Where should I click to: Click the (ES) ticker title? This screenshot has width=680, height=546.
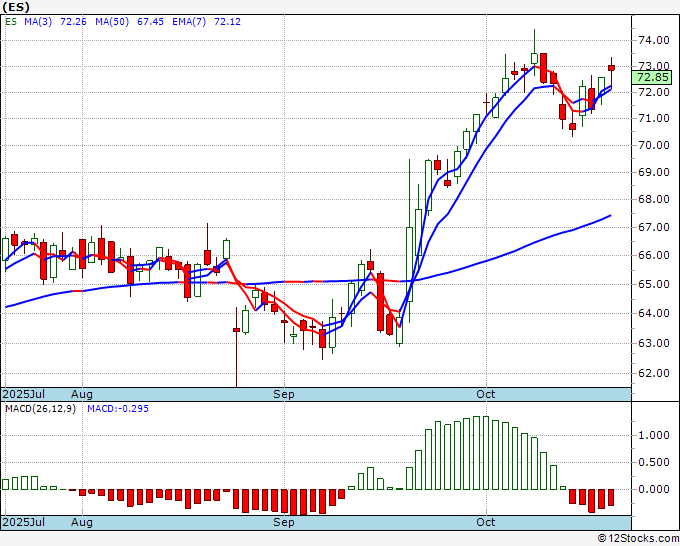[16, 7]
